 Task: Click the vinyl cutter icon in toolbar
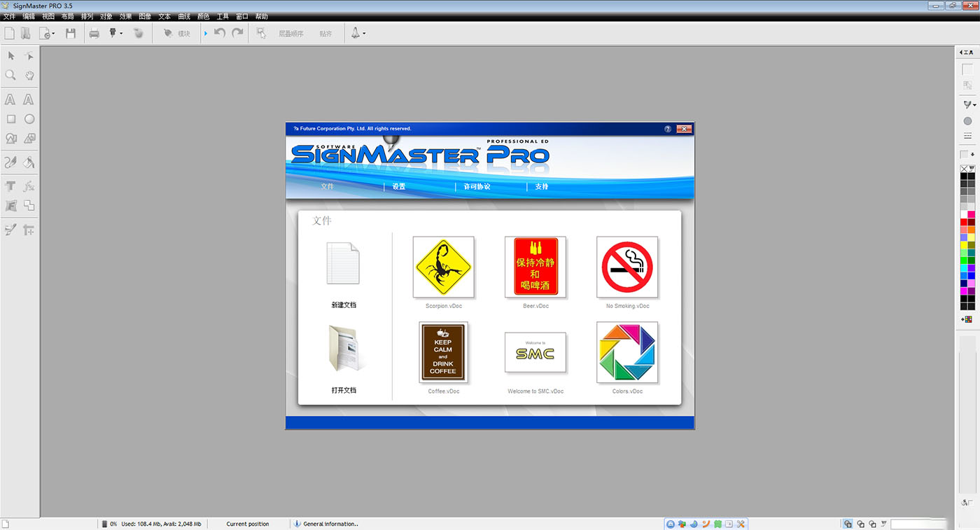tap(112, 33)
